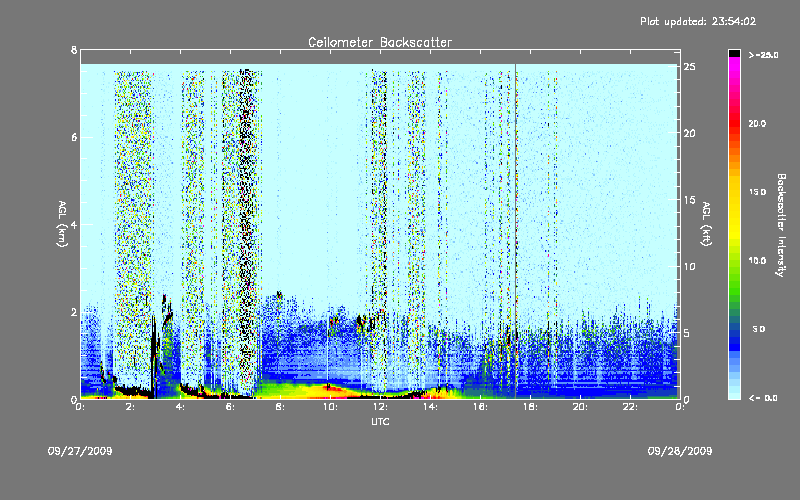Image resolution: width=800 pixels, height=500 pixels.
Task: Click the 15 tick on the kft axis
Action: 690,200
